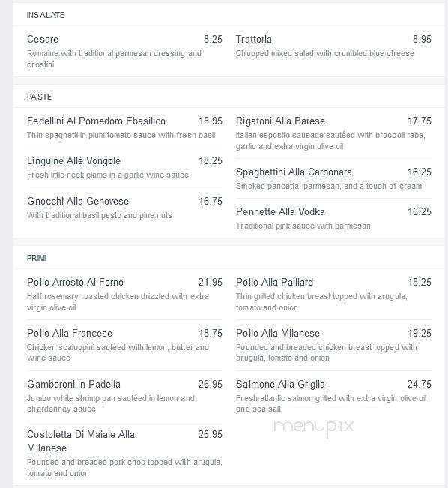Image resolution: width=448 pixels, height=488 pixels.
Task: Click the 26.95 price for Gamberoni
Action: (x=211, y=384)
